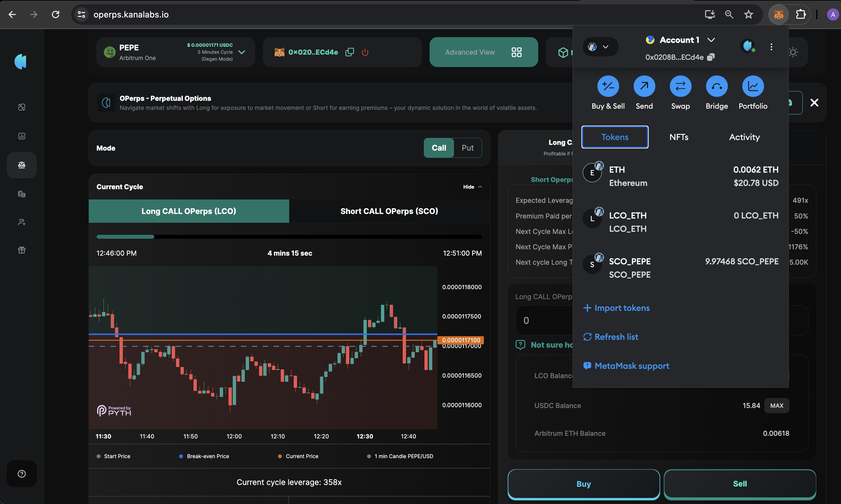
Task: Open MetaMask three-dot options menu
Action: click(x=771, y=47)
